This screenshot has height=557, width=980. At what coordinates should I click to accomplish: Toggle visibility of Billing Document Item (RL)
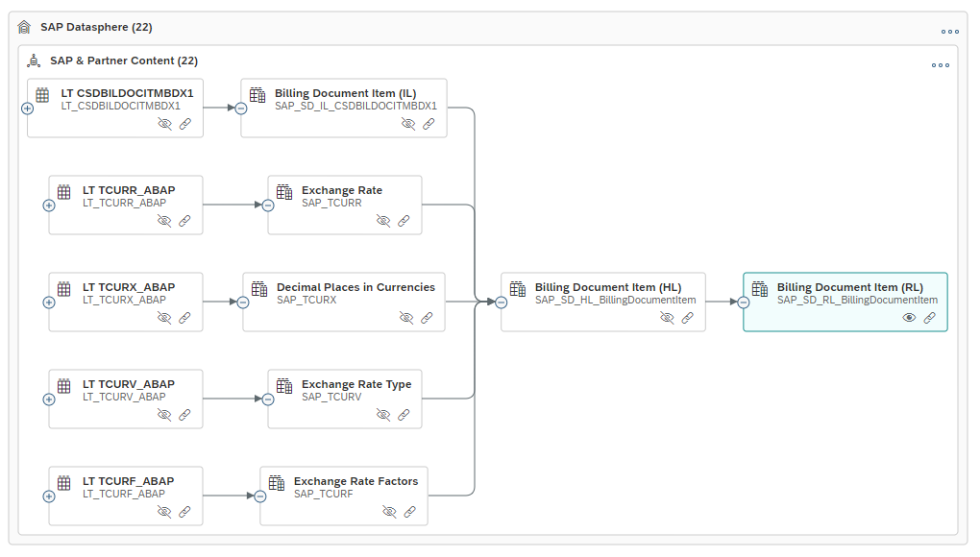pos(908,317)
